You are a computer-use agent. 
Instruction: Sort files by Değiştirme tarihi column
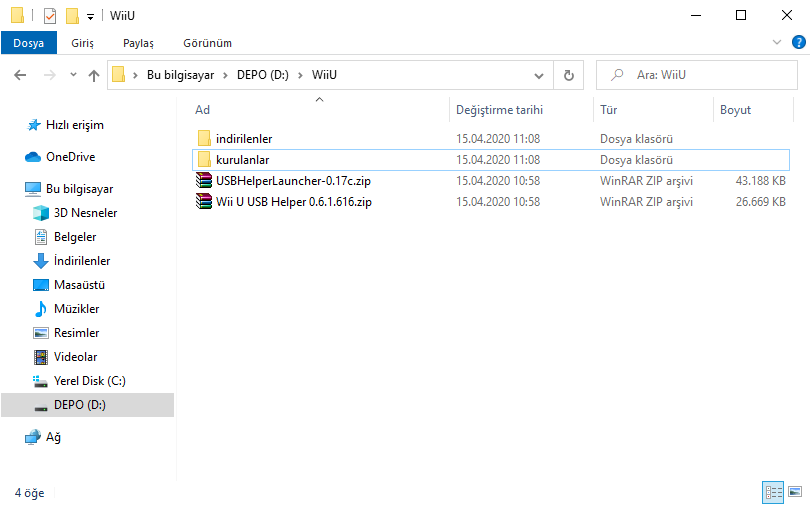[x=499, y=110]
